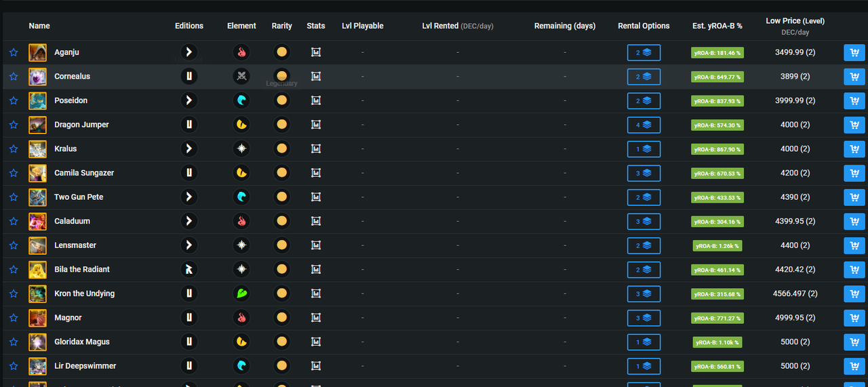This screenshot has width=868, height=387.
Task: Open the stats icon for Cornealus
Action: (x=316, y=77)
